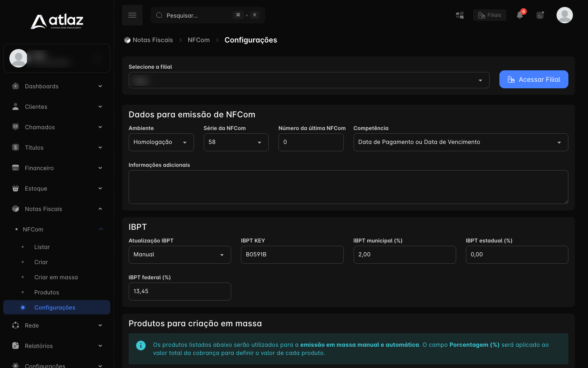Screen dimensions: 588x368
Task: Click the Notas Fiscais cube icon in sidebar
Action: click(16, 209)
